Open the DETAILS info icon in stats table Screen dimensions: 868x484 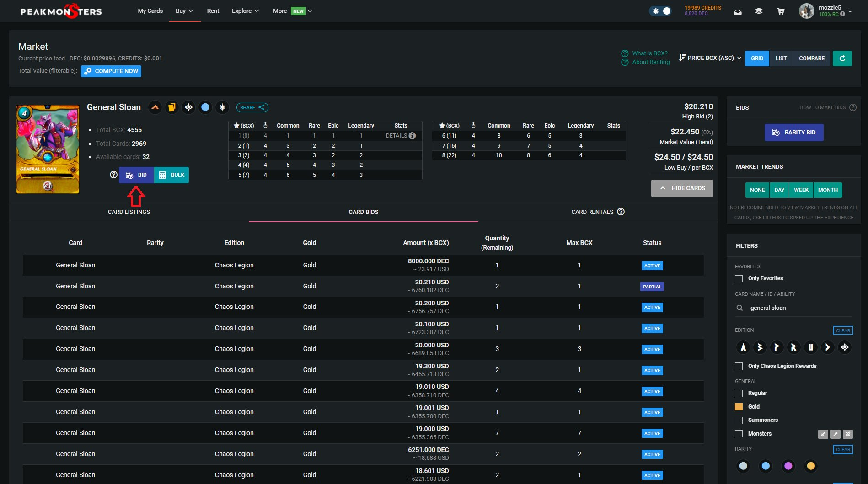click(x=412, y=136)
